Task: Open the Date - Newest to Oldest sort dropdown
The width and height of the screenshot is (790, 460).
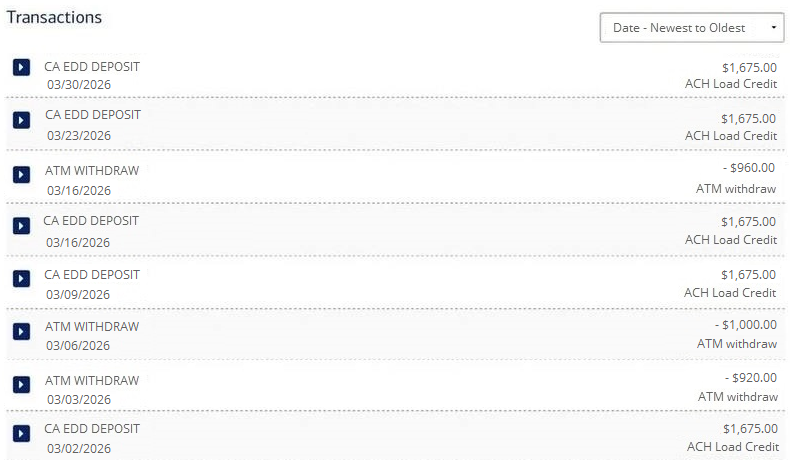Action: 691,27
